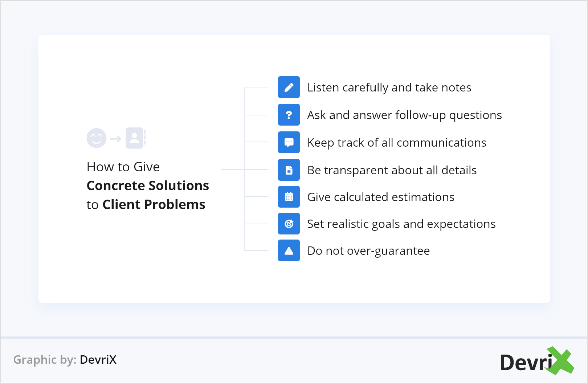Select "Be transparent about all details"
The width and height of the screenshot is (588, 384).
[392, 170]
